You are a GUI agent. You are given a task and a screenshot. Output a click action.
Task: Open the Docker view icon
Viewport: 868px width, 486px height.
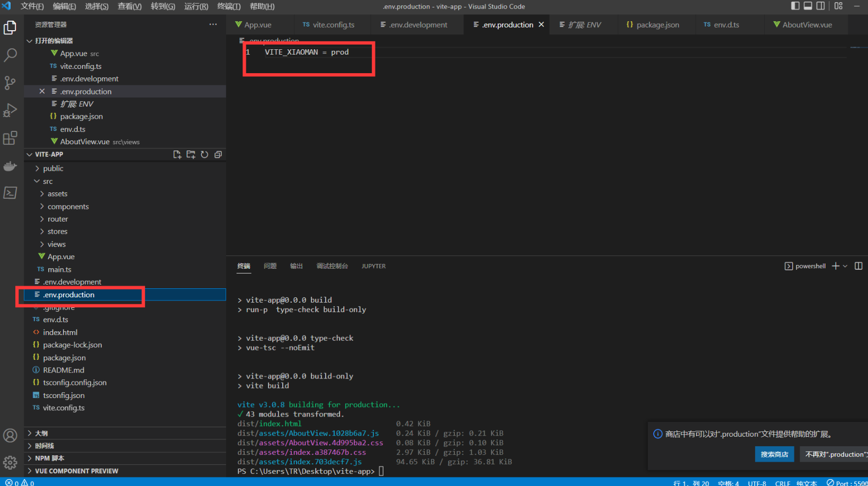10,166
